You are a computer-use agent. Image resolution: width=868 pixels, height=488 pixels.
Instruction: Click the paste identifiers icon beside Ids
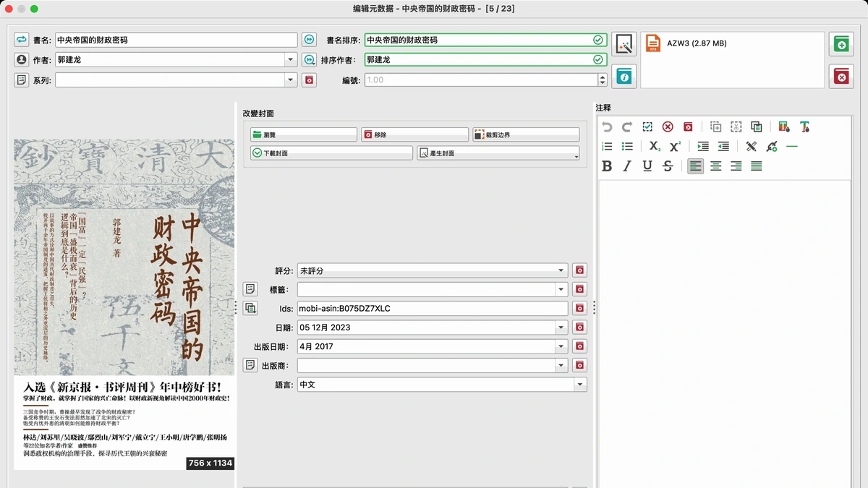pos(250,308)
